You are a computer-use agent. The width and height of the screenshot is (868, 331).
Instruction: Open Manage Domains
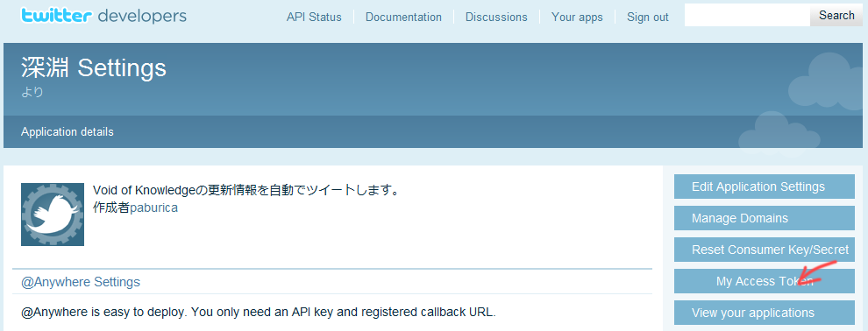pos(764,218)
